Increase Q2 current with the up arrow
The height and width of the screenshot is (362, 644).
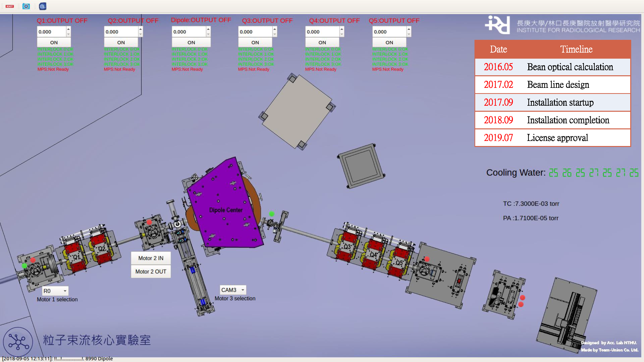[x=141, y=29]
